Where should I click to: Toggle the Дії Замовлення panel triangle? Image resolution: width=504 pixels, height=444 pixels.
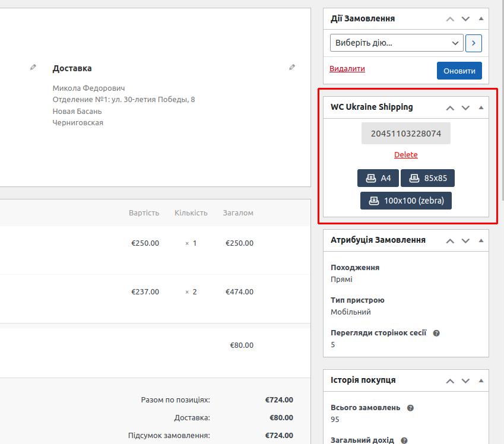[481, 19]
